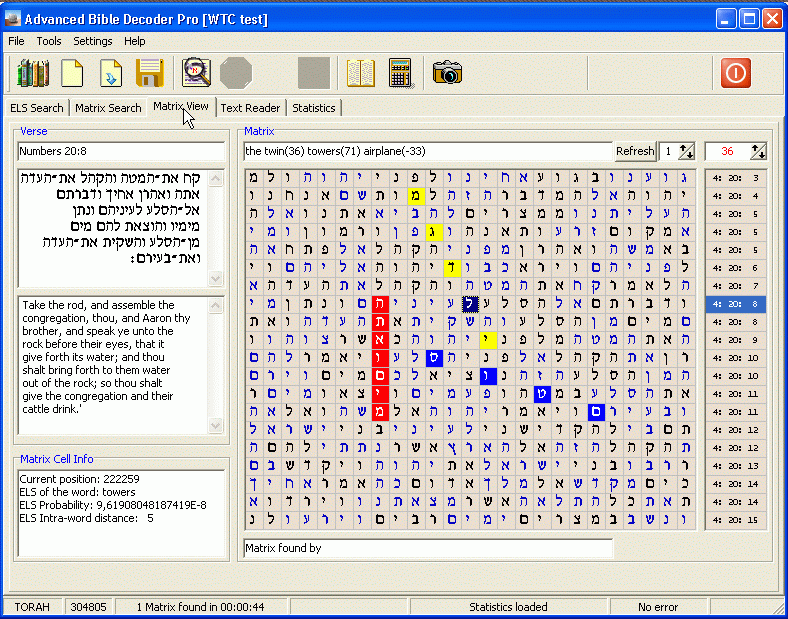This screenshot has height=619, width=788.
Task: Click the 304805 status bar entry
Action: tap(89, 607)
